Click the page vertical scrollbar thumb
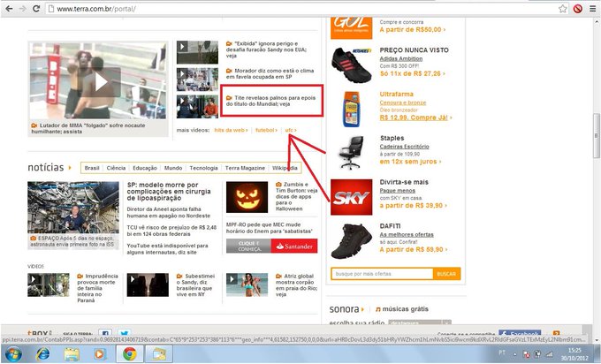The height and width of the screenshot is (364, 601). [x=596, y=136]
